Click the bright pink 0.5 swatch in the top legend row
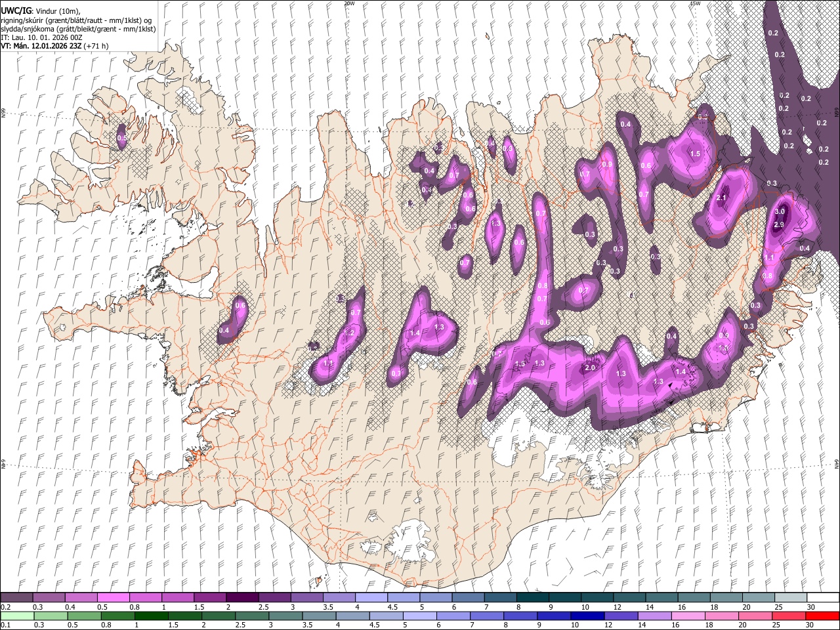 113,597
